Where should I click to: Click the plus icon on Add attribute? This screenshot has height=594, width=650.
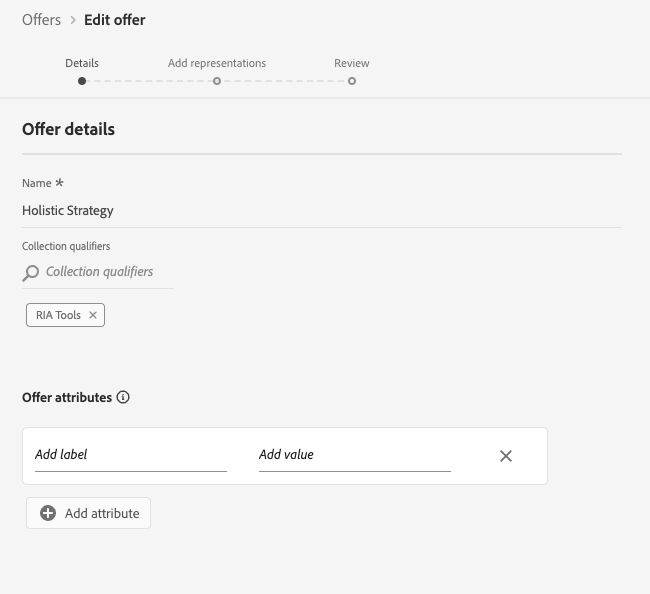pos(48,513)
